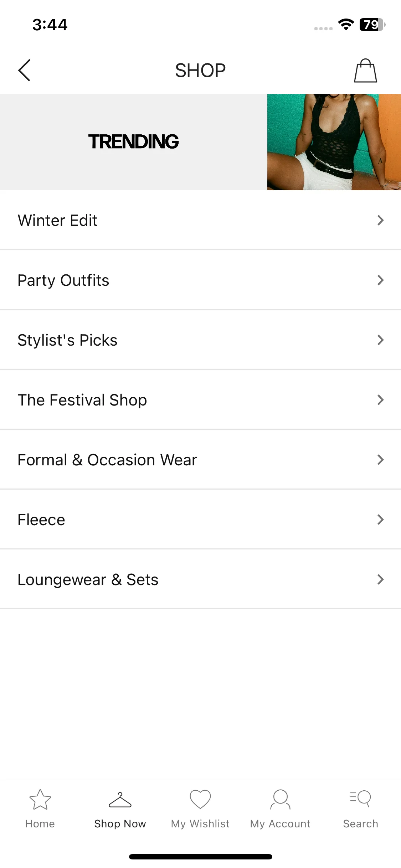
Task: Tap the Trending model photo
Action: (x=334, y=142)
